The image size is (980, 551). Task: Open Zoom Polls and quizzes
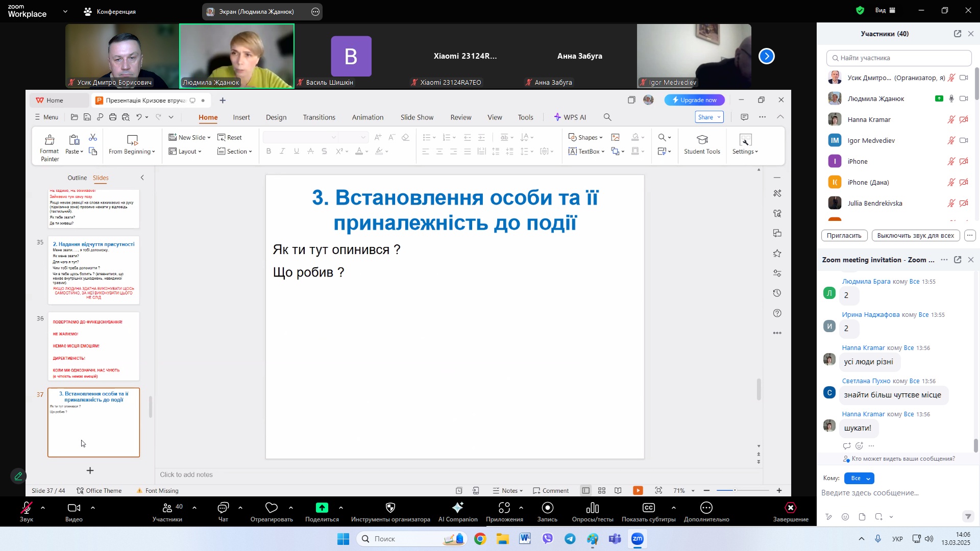tap(593, 512)
